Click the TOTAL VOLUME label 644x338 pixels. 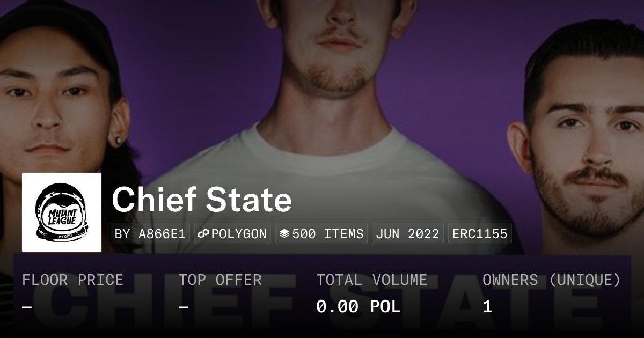pyautogui.click(x=371, y=280)
